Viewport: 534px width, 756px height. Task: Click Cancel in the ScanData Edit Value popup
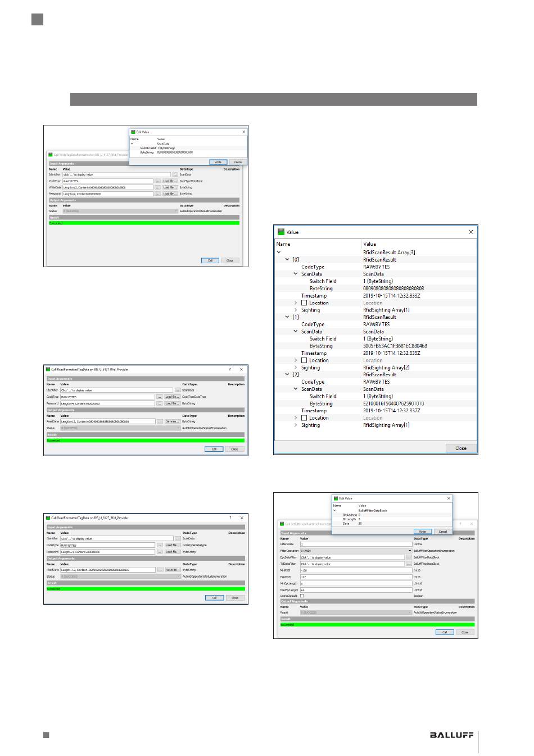click(238, 162)
